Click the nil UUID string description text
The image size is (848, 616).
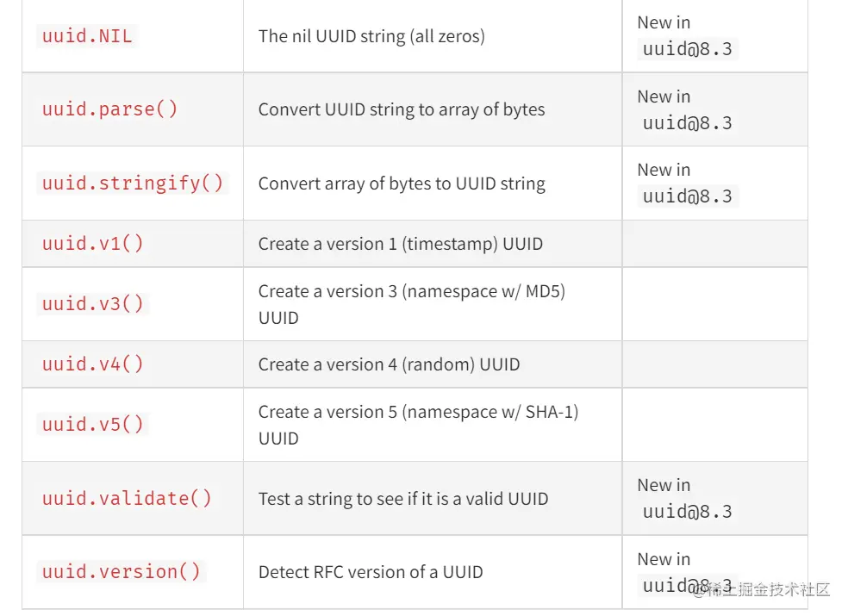[371, 36]
